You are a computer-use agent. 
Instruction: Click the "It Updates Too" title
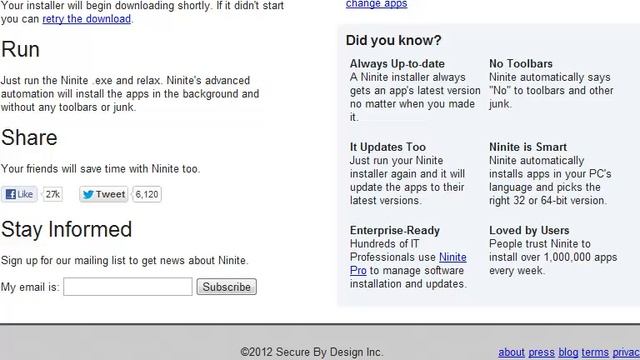tap(388, 147)
